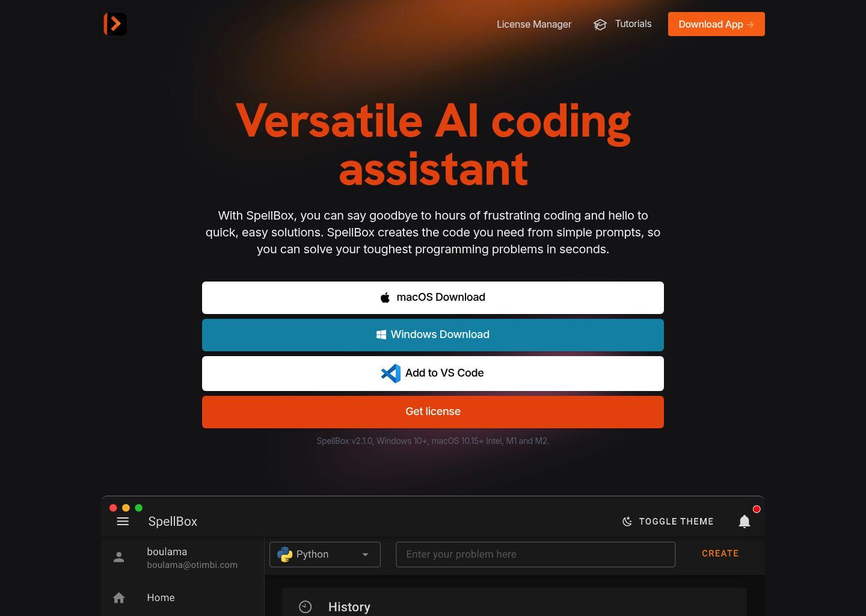Click the Home house icon
Image resolution: width=866 pixels, height=616 pixels.
tap(119, 597)
